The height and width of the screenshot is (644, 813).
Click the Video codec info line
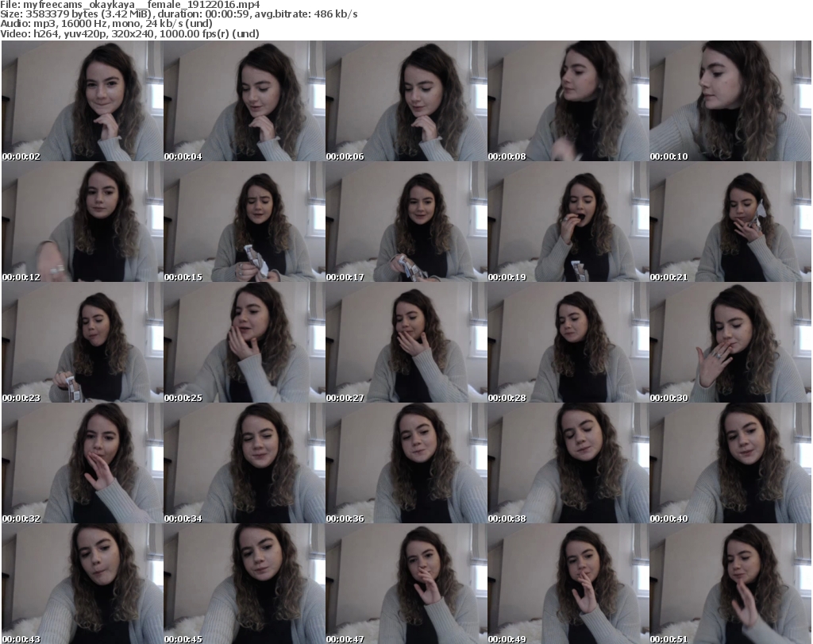130,33
